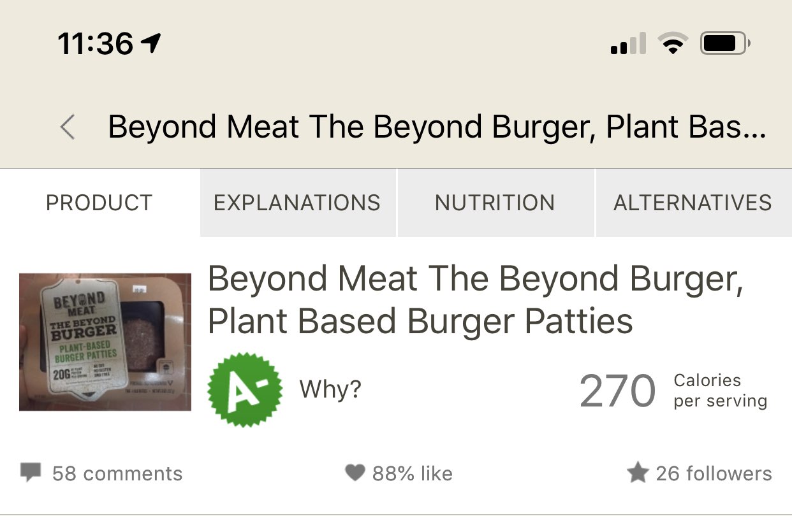Tap the truncated page title in header
792x532 pixels.
pos(437,127)
